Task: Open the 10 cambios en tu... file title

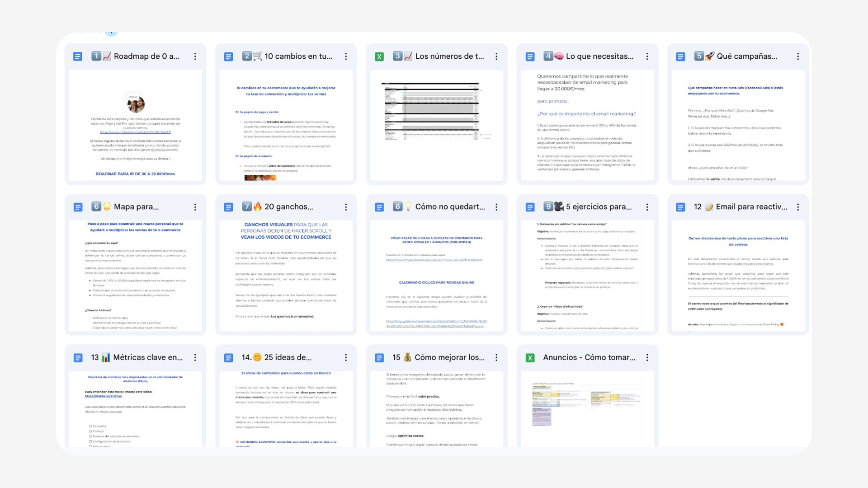Action: pyautogui.click(x=298, y=56)
